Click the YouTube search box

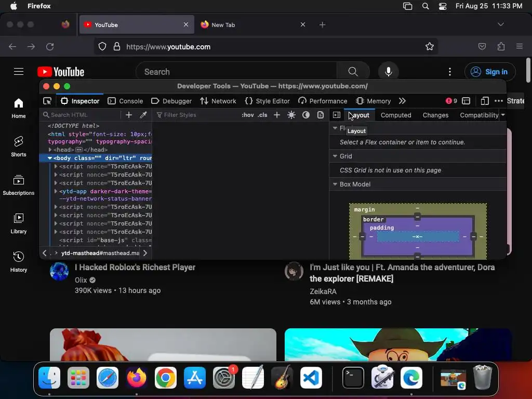click(236, 72)
